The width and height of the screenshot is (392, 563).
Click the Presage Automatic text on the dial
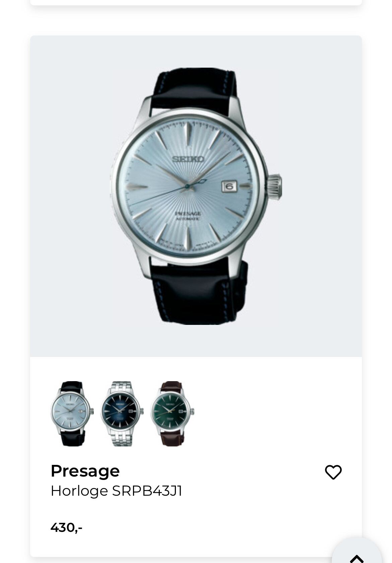(188, 216)
